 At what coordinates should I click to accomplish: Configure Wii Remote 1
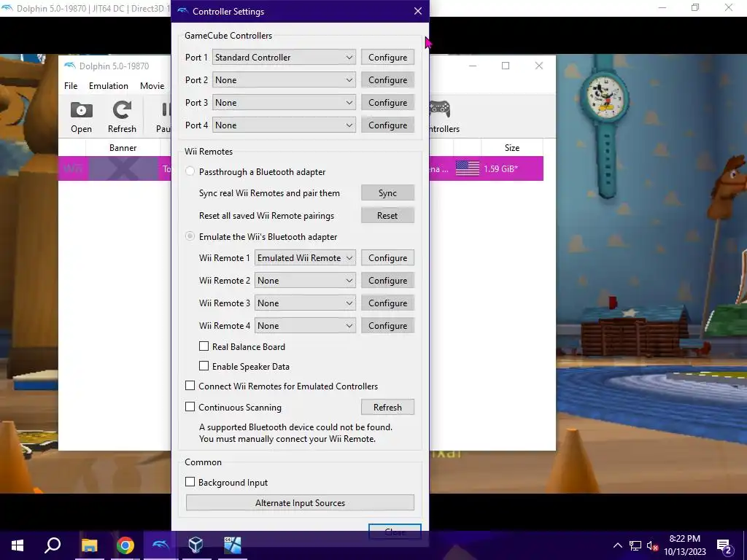(388, 257)
